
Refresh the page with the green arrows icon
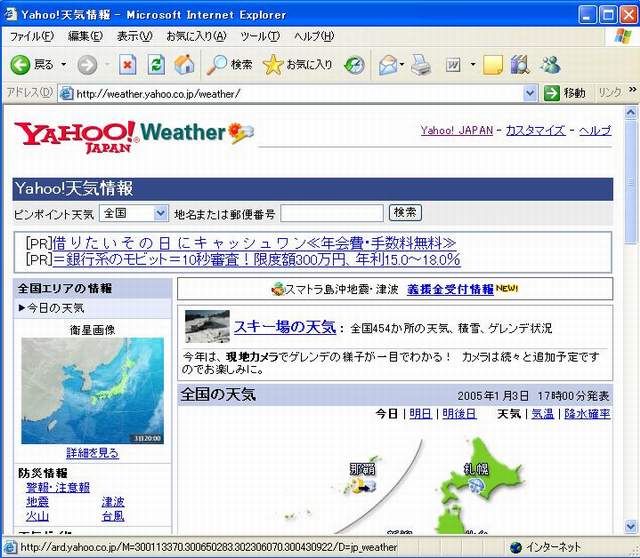156,64
